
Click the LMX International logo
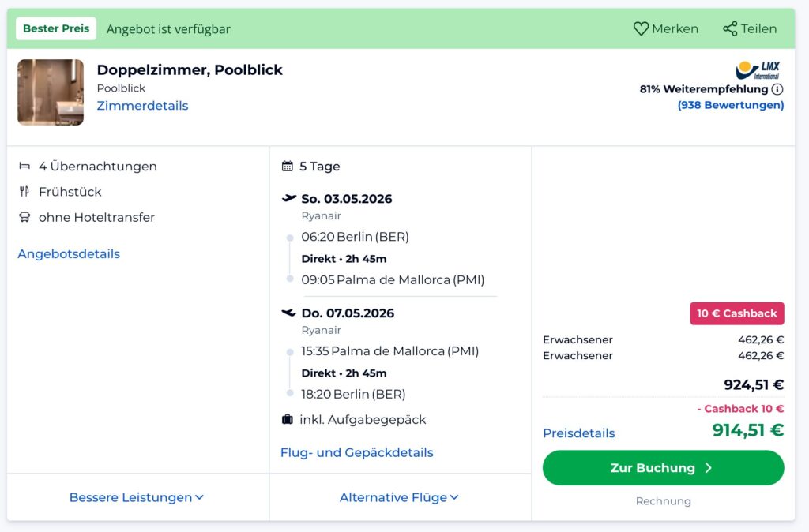(x=760, y=70)
